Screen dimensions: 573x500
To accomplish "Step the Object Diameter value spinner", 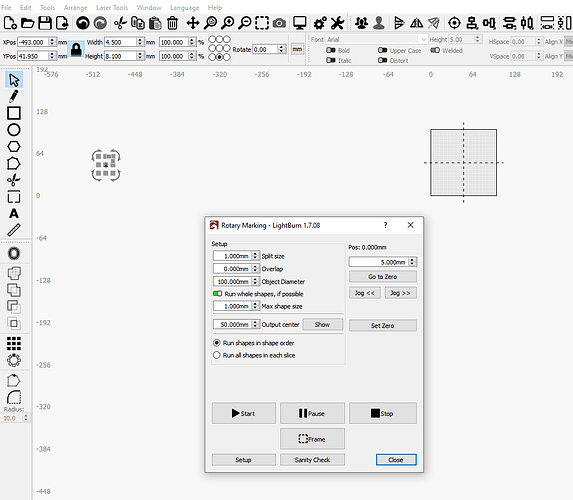I will click(x=255, y=281).
